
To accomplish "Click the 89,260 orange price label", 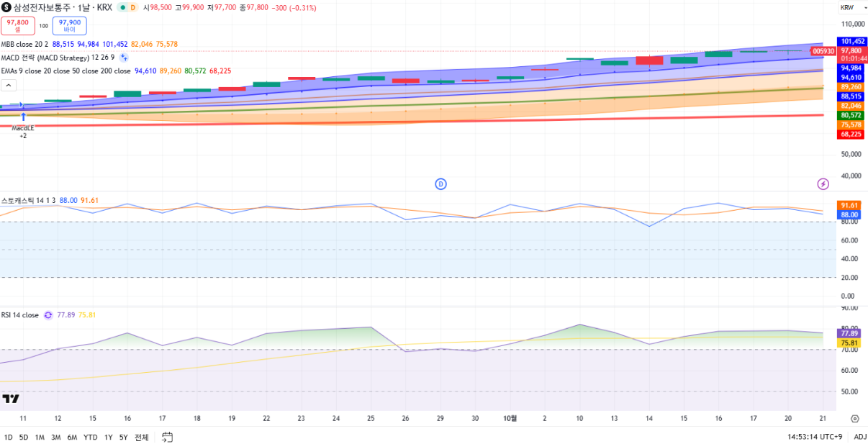I will 851,86.
